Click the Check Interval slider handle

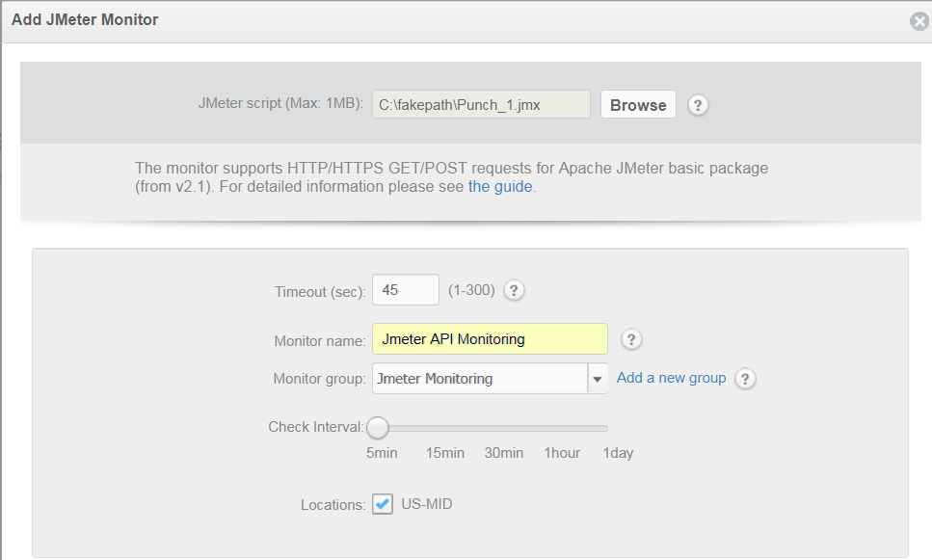tap(378, 427)
